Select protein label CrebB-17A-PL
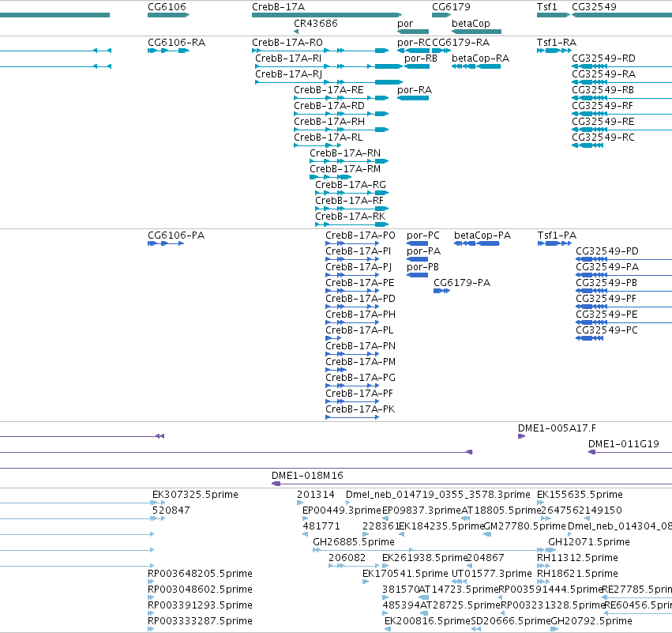The width and height of the screenshot is (672, 633). point(359,330)
